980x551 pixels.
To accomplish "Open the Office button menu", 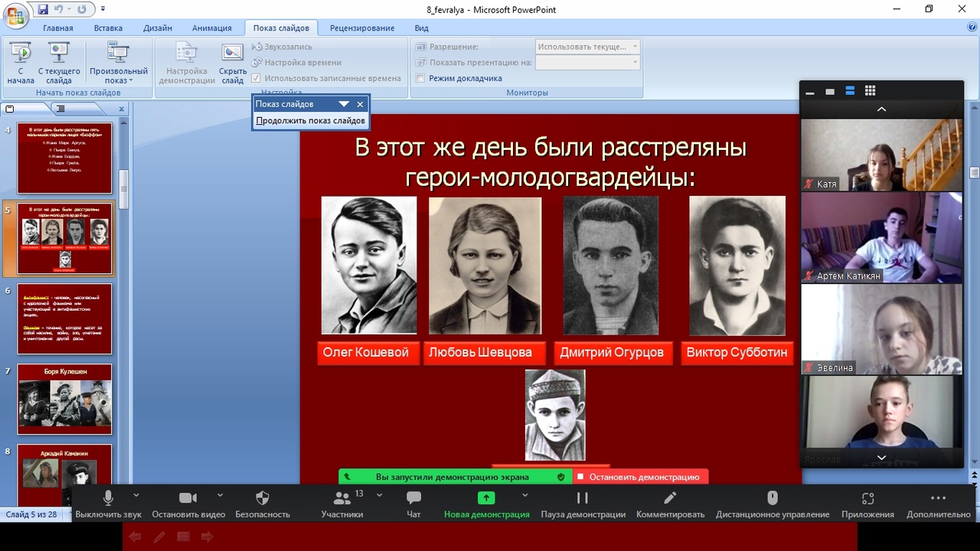I will pos(15,15).
